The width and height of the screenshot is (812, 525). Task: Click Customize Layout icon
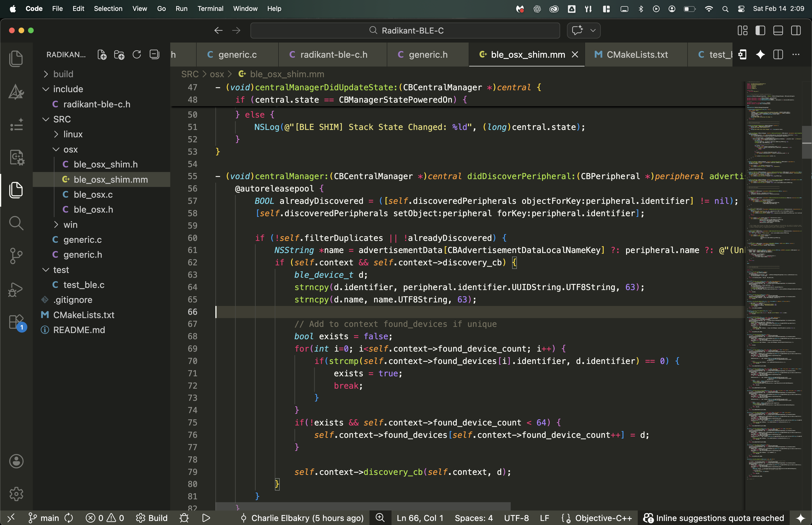pos(742,31)
